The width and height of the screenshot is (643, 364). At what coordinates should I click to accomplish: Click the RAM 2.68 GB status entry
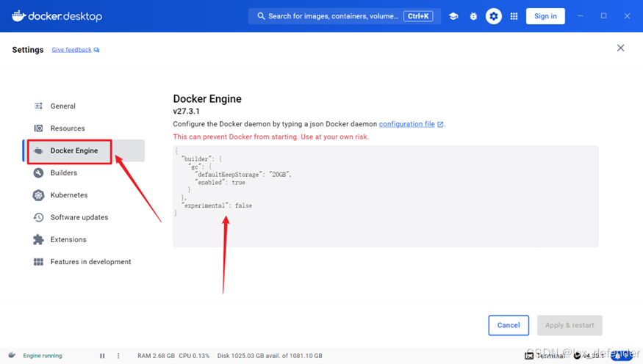point(157,356)
